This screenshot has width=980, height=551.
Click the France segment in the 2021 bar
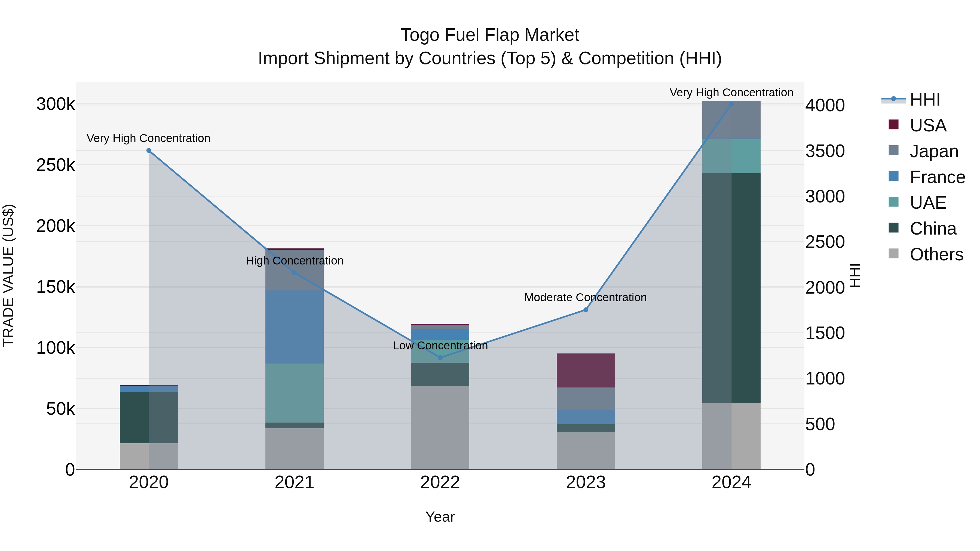click(x=295, y=327)
